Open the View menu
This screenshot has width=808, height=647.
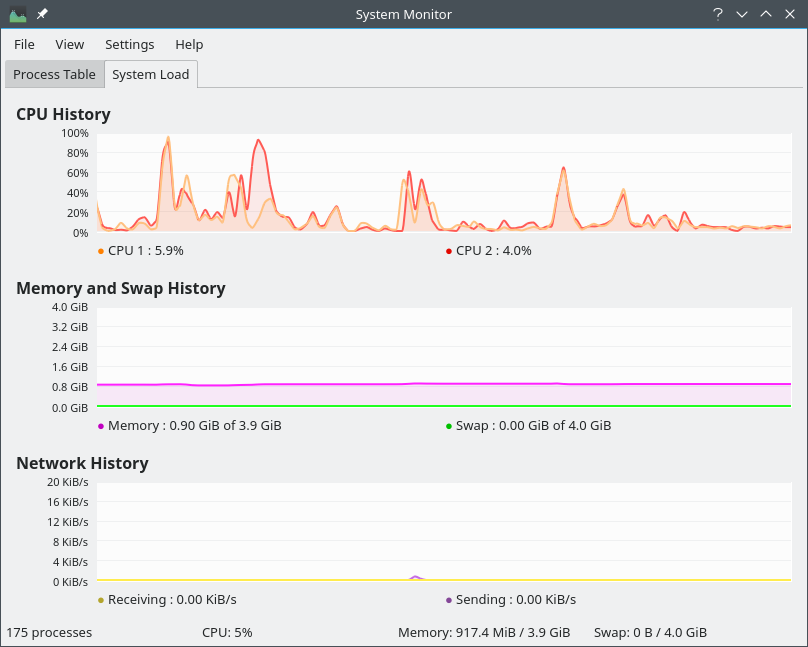pos(70,44)
